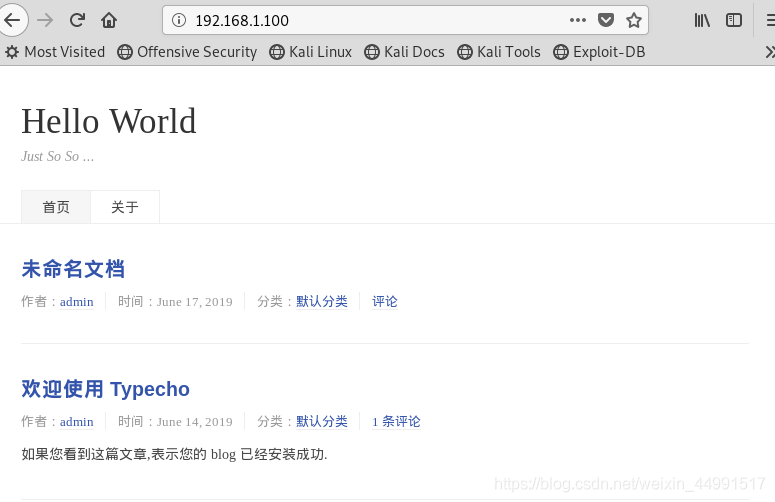Save page to Pocket icon

coord(605,20)
